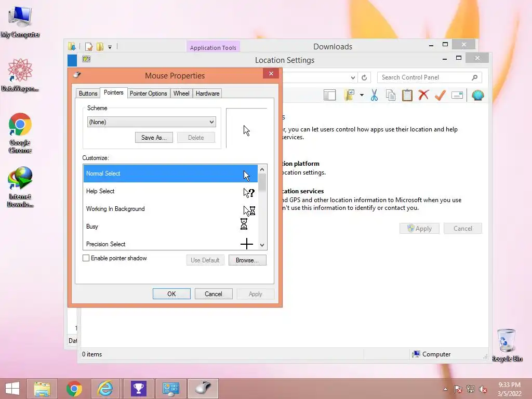The height and width of the screenshot is (399, 532).
Task: Select Normal Select pointer row
Action: pyautogui.click(x=170, y=174)
